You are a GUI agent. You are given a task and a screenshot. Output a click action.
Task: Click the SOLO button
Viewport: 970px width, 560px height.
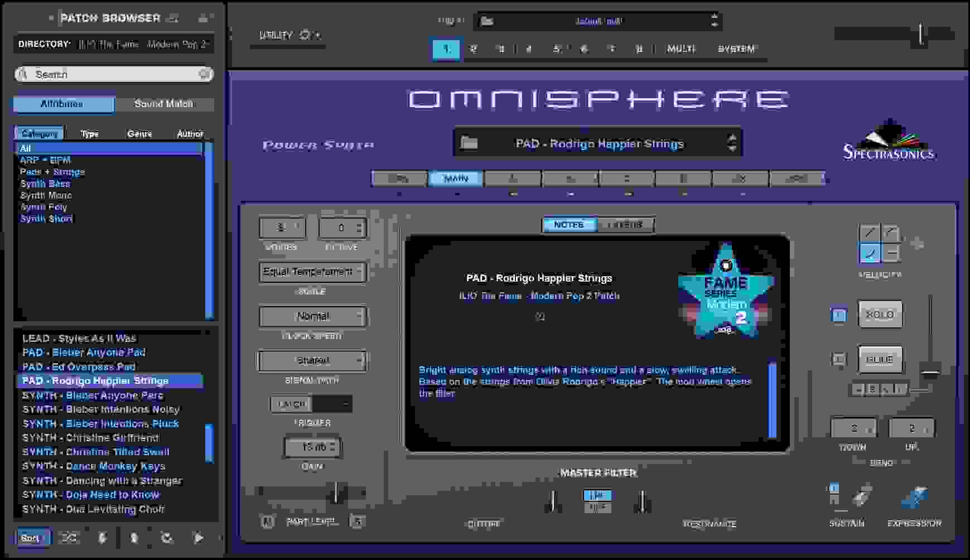[x=880, y=314]
